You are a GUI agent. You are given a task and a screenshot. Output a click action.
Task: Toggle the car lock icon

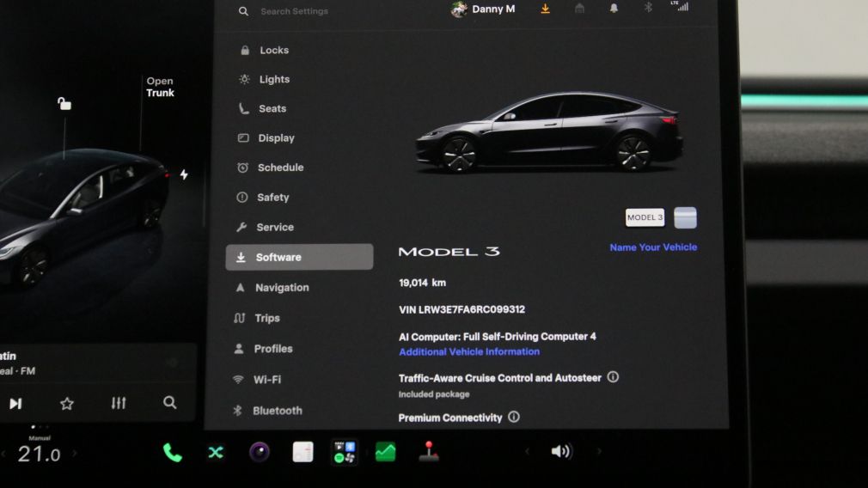64,103
